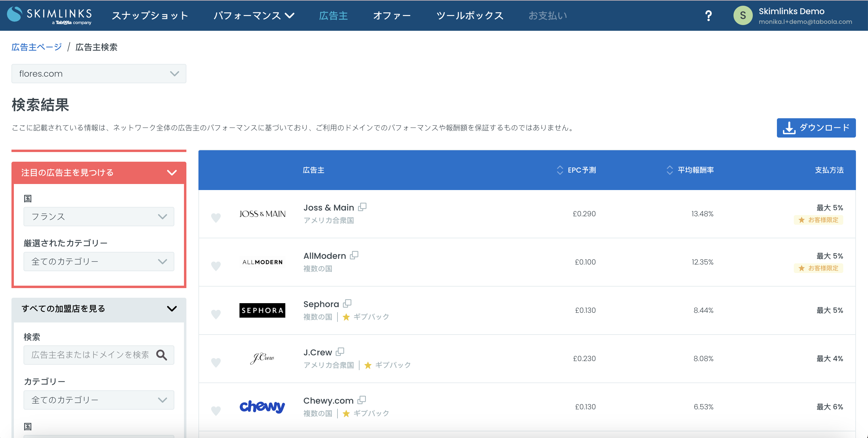Screen dimensions: 868x438
Task: Sort by EPC予測 column arrows
Action: 560,170
